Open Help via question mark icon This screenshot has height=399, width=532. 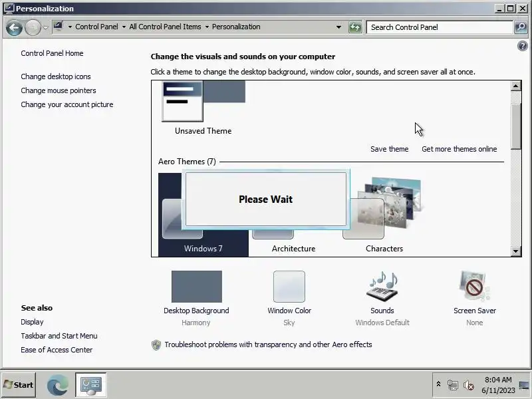point(523,46)
